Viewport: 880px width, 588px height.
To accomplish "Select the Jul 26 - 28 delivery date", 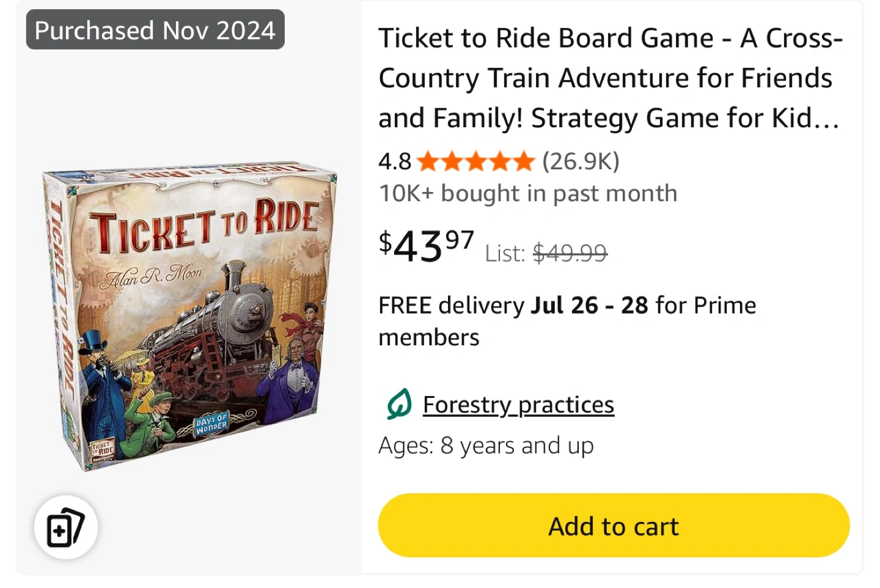I will [x=589, y=305].
